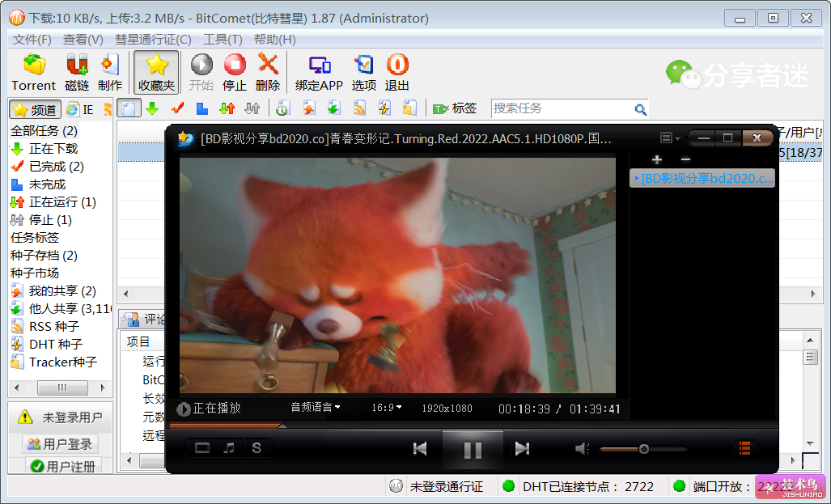Select 他人共享 in the sidebar
The width and height of the screenshot is (831, 504).
[61, 308]
